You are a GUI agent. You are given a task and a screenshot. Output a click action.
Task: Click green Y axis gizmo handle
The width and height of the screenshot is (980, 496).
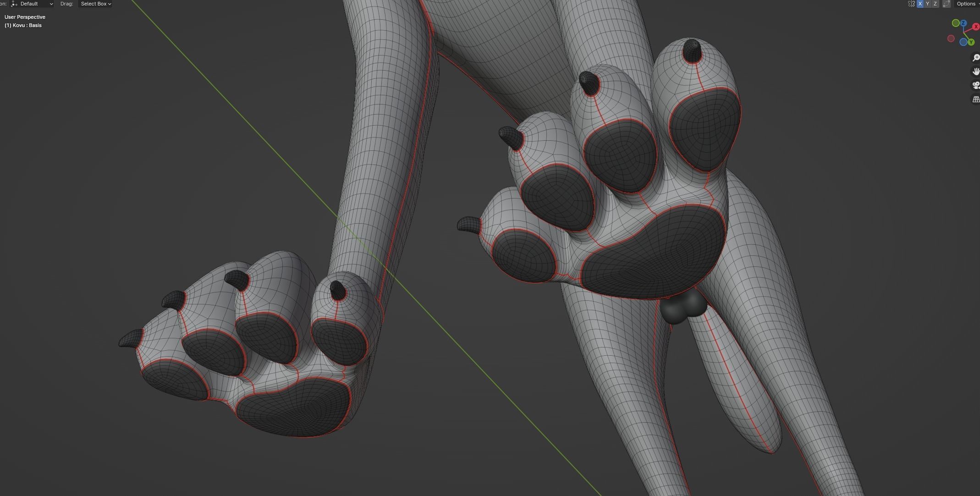click(970, 42)
